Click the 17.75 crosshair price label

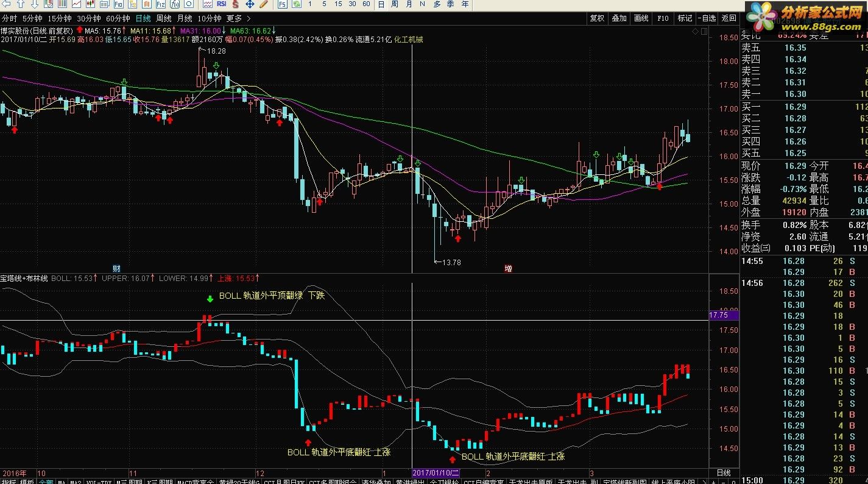pos(724,315)
